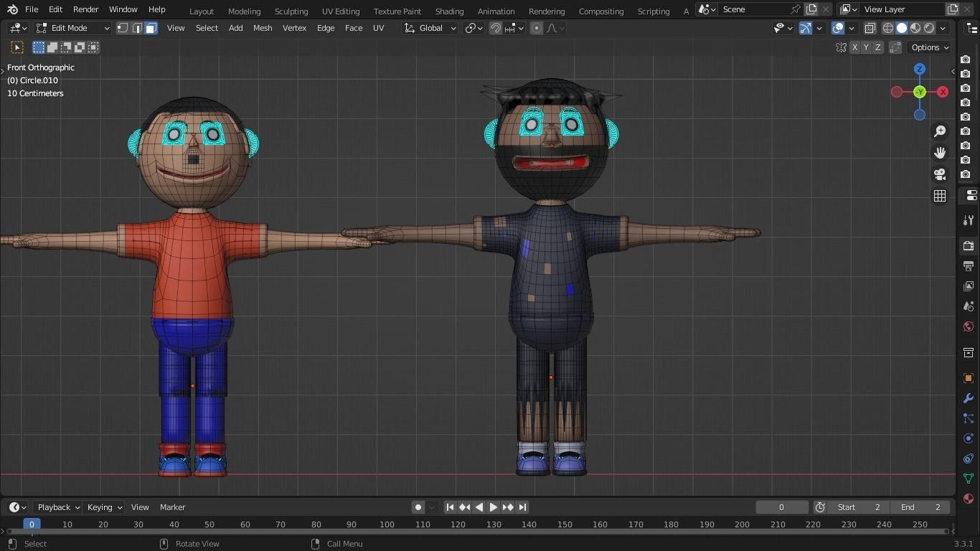Open the View Layer properties tab
Screen dimensions: 980x551
pyautogui.click(x=969, y=286)
